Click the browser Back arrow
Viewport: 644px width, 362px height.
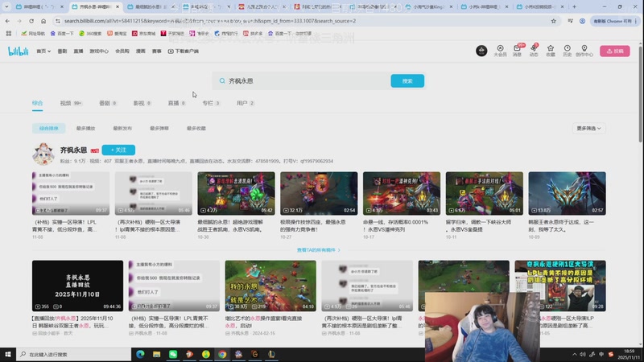click(x=7, y=21)
